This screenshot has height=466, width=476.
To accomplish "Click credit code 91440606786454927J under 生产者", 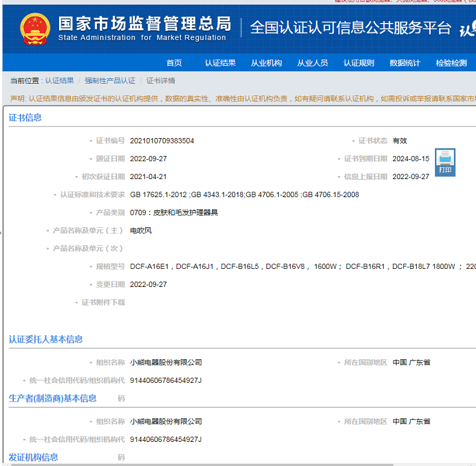I will click(166, 439).
